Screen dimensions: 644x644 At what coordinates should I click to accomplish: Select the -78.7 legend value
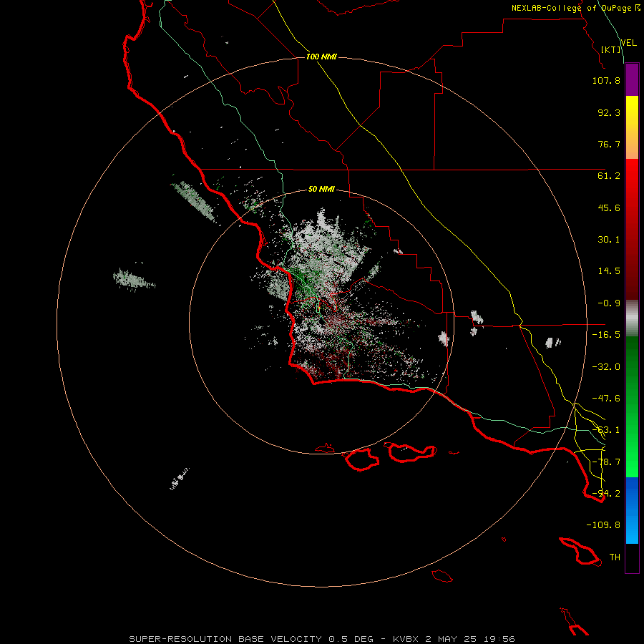coord(606,462)
